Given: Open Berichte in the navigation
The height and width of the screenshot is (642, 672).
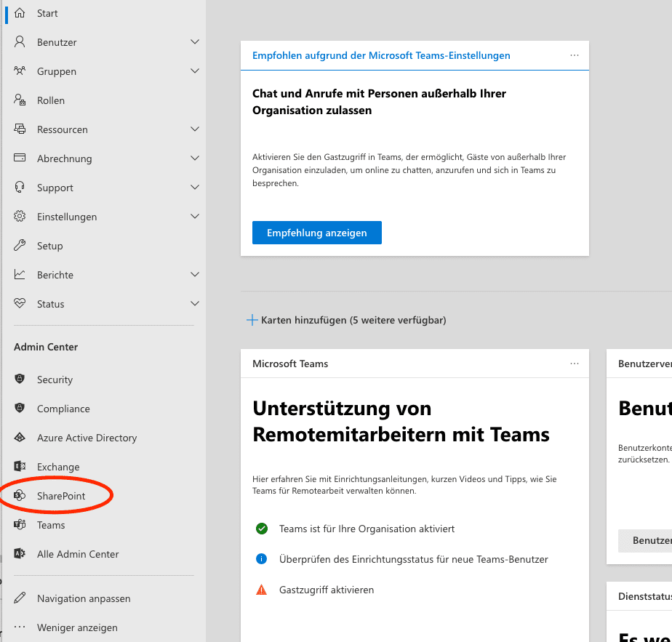Looking at the screenshot, I should point(103,275).
